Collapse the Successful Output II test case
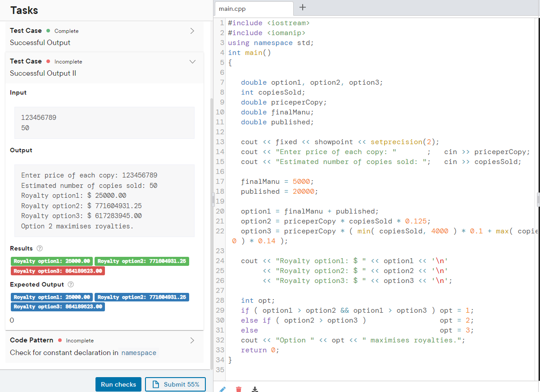 point(192,62)
